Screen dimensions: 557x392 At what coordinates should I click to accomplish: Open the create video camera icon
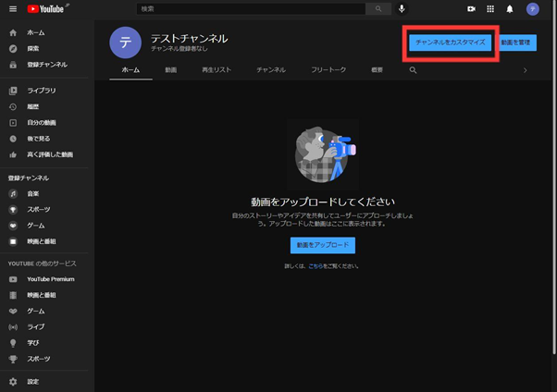pos(471,9)
